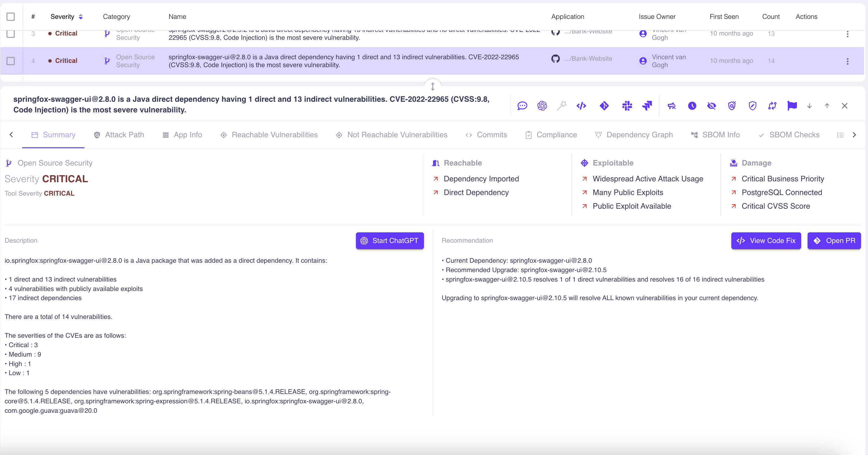
Task: Go to previous issue with up arrow
Action: 827,106
